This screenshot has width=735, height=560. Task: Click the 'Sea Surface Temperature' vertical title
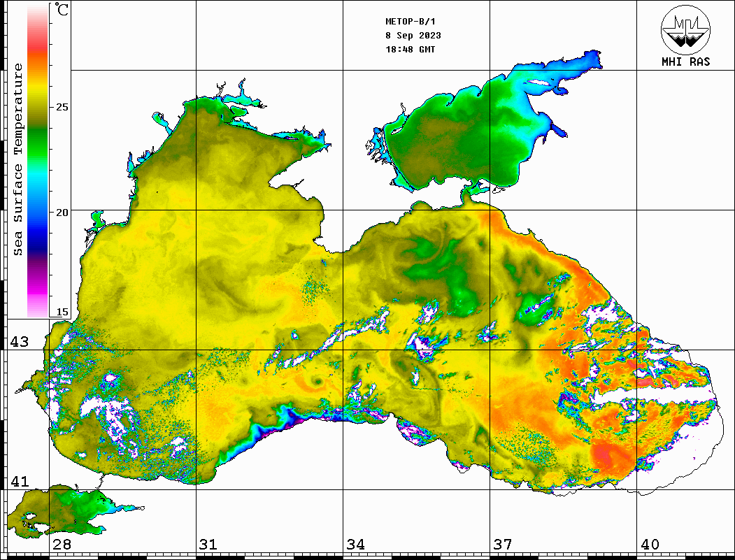tap(17, 159)
